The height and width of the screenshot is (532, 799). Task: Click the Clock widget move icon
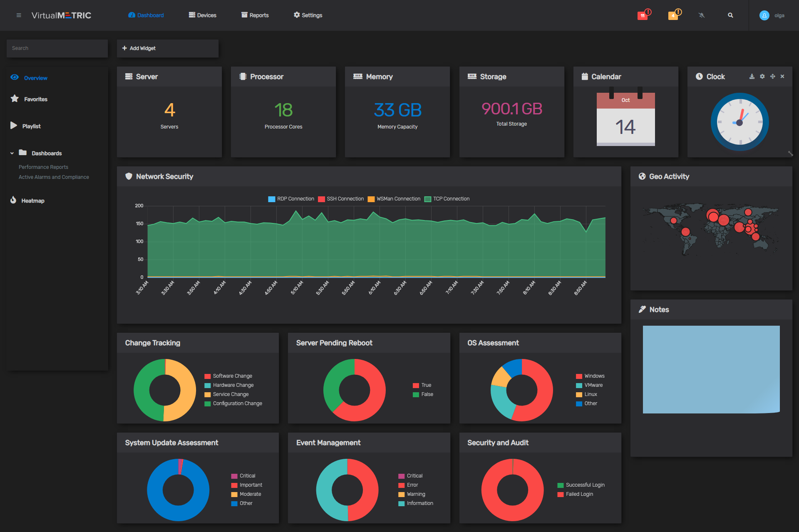tap(773, 77)
